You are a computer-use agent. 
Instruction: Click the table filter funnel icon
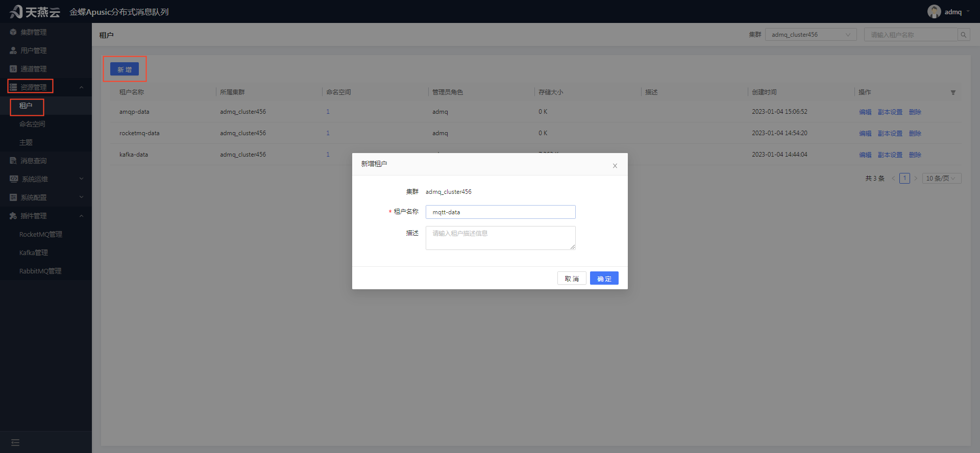pos(953,92)
